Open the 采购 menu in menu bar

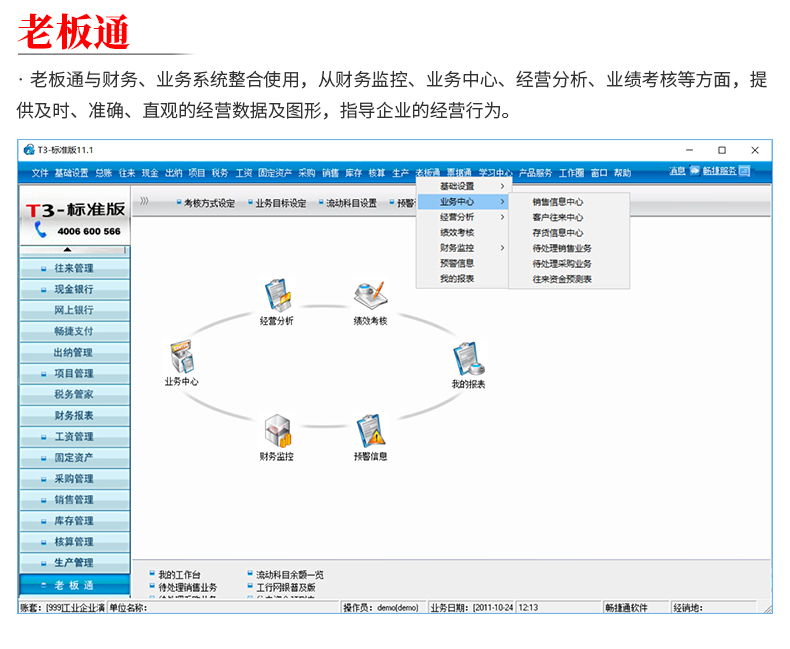click(307, 173)
